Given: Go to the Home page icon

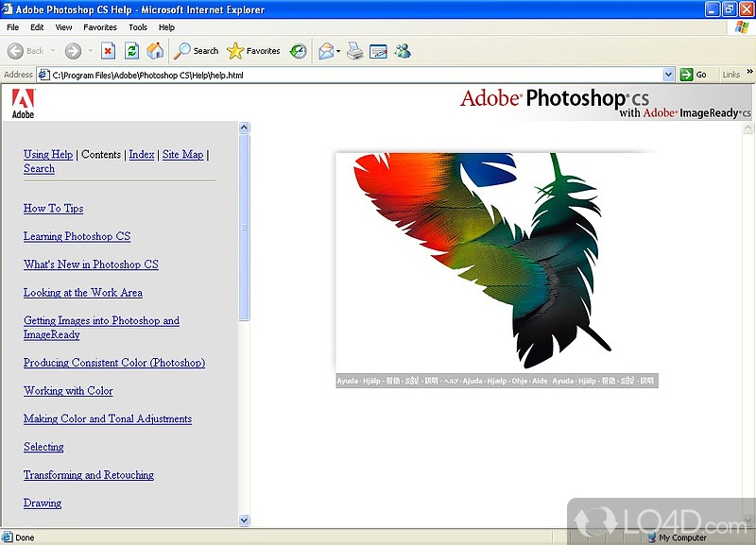Looking at the screenshot, I should [155, 51].
